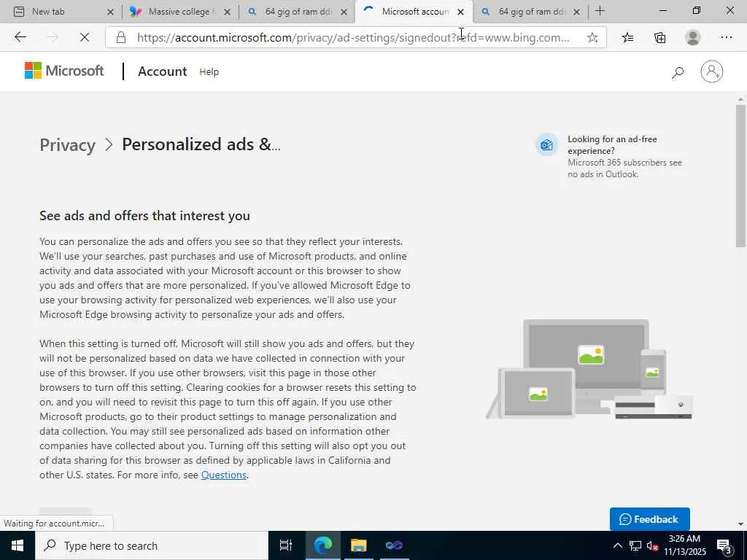Open the site search magnifier icon
The image size is (747, 560).
pyautogui.click(x=678, y=72)
